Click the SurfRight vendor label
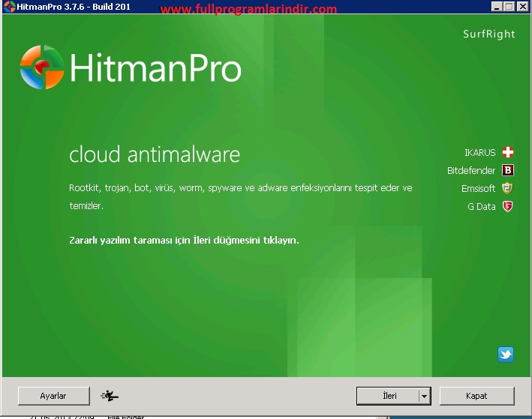 pyautogui.click(x=490, y=34)
